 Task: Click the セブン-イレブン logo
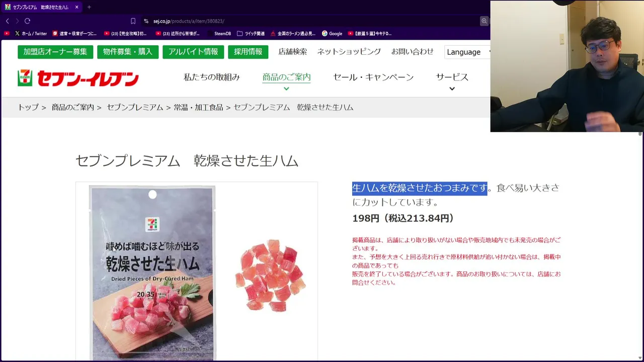click(78, 78)
